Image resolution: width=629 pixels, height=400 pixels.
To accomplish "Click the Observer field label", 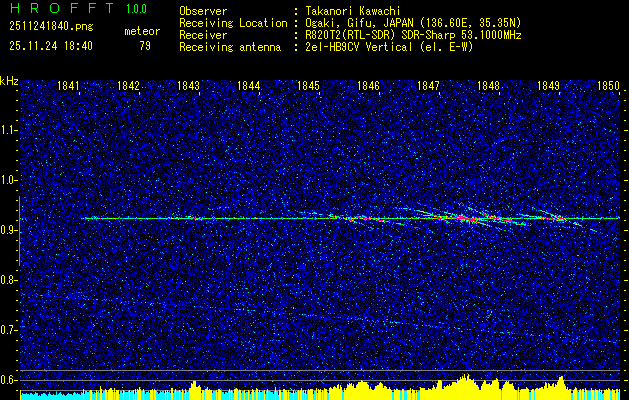I will coord(203,11).
